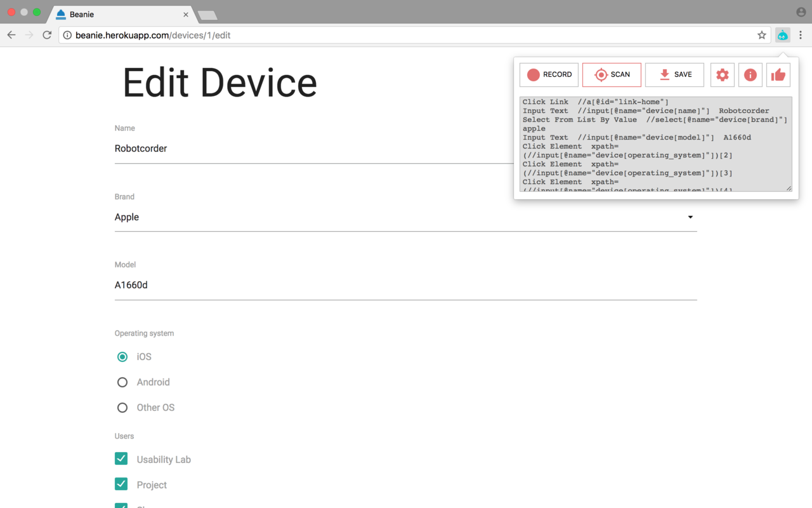Click the Operating system label
The image size is (812, 508).
coord(144,333)
